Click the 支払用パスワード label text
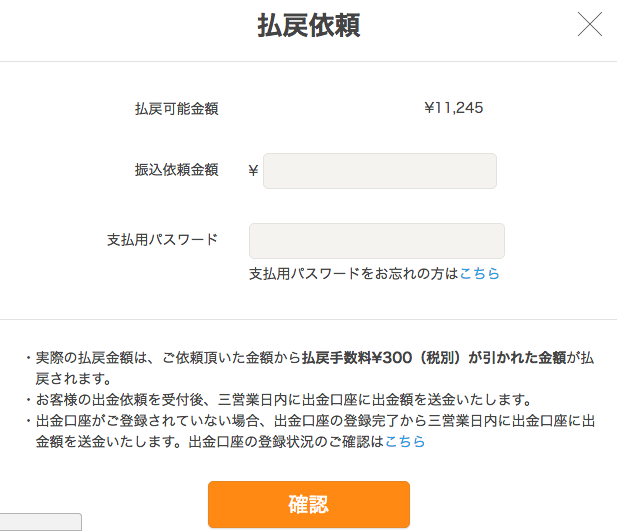Screen dimensions: 617x531 coord(163,239)
